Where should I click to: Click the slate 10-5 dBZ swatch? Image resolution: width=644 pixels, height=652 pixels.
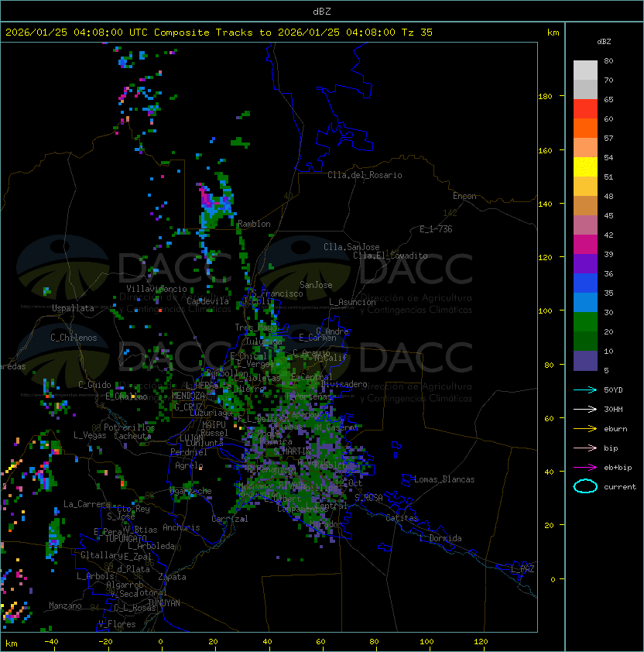(x=585, y=361)
